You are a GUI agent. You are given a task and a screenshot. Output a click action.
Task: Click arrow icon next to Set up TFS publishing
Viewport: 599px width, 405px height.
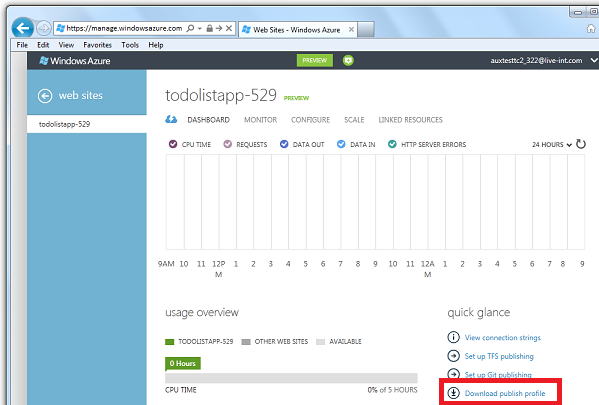(x=453, y=356)
